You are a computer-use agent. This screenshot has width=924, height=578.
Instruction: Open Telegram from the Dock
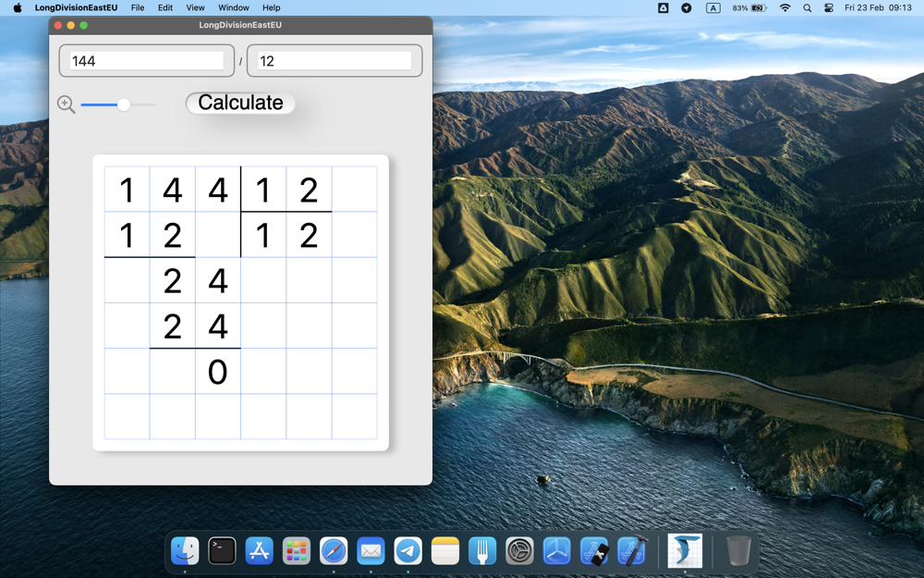(x=407, y=550)
